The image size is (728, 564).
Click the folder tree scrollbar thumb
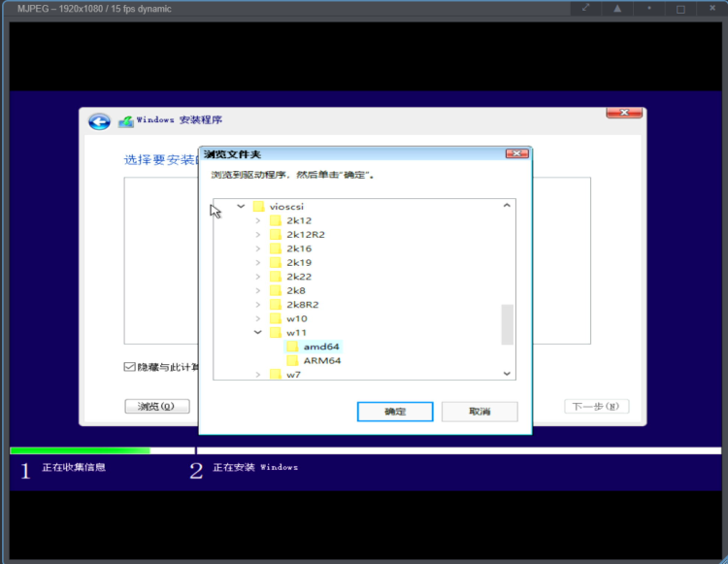pos(507,324)
